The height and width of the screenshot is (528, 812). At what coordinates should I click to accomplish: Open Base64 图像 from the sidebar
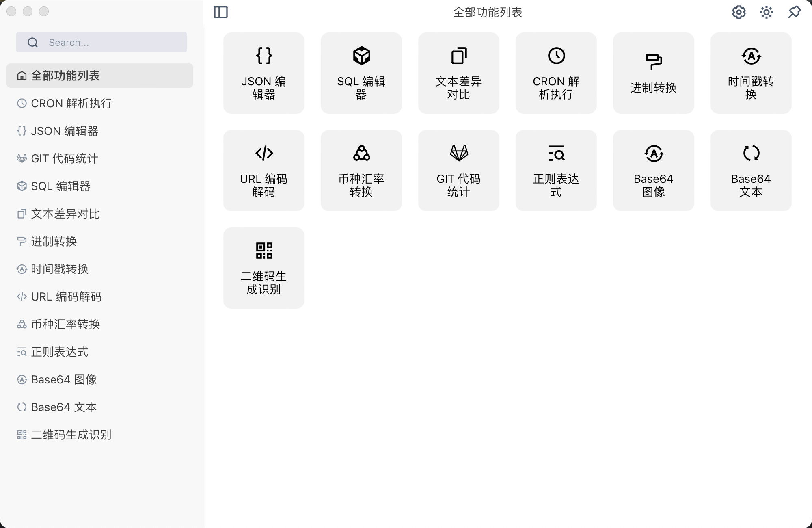click(64, 379)
